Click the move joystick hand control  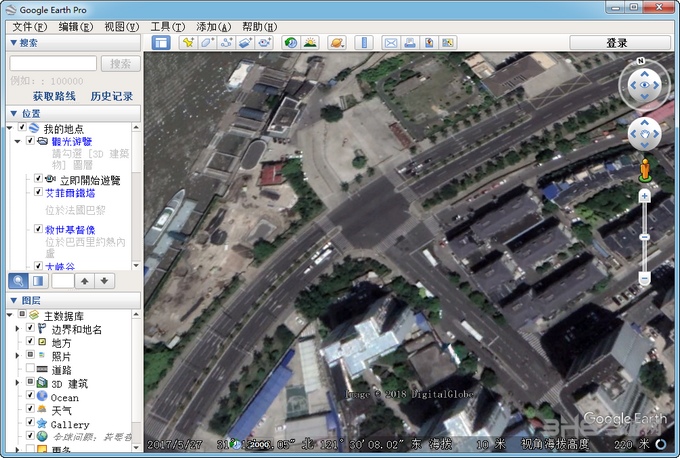pos(644,134)
